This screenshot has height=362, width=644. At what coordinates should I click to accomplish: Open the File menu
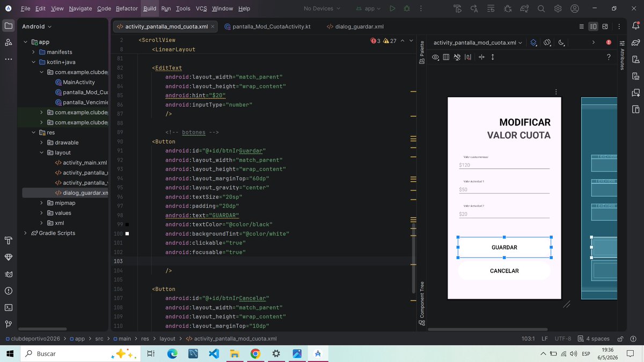tap(25, 9)
